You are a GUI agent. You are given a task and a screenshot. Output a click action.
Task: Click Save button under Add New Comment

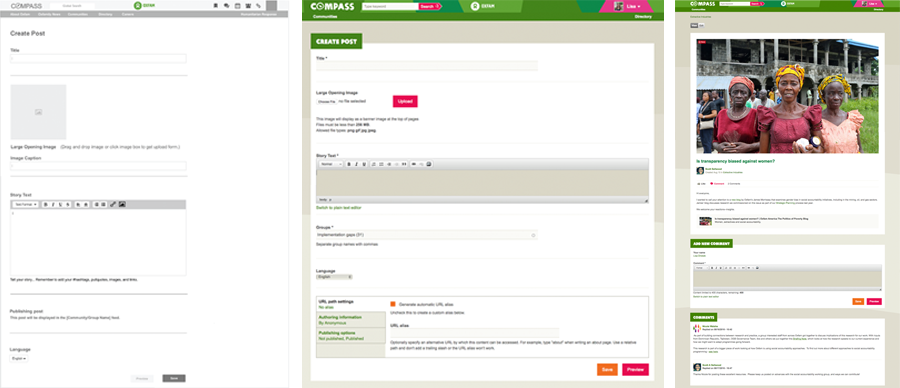coord(858,301)
